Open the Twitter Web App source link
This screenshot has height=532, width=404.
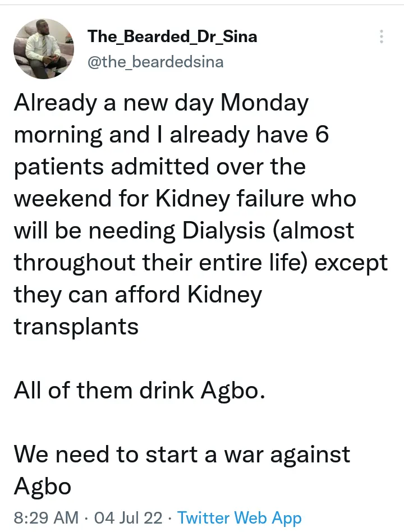click(x=240, y=518)
